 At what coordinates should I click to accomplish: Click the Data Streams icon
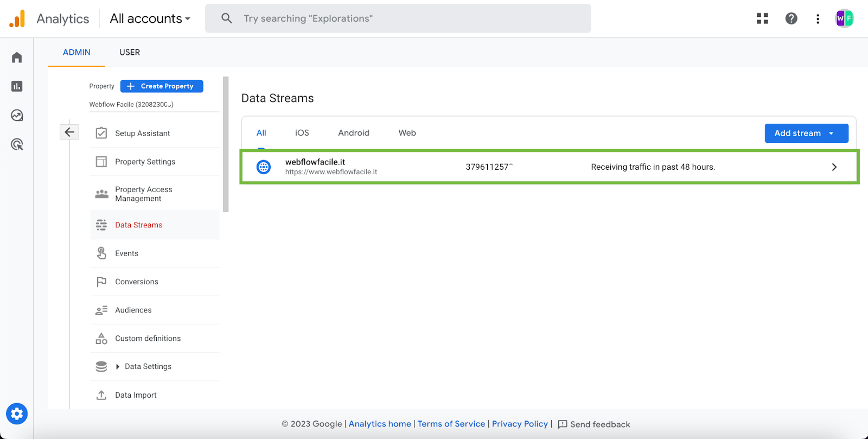point(101,225)
